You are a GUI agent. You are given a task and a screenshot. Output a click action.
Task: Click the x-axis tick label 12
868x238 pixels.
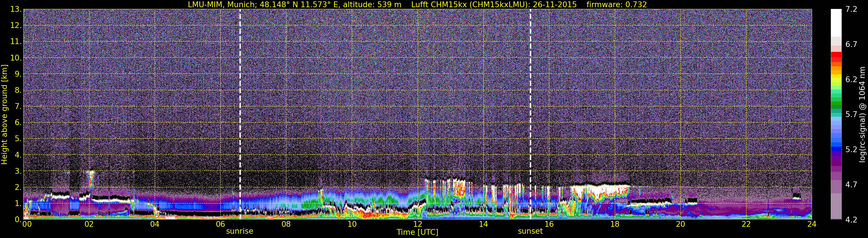coord(417,224)
